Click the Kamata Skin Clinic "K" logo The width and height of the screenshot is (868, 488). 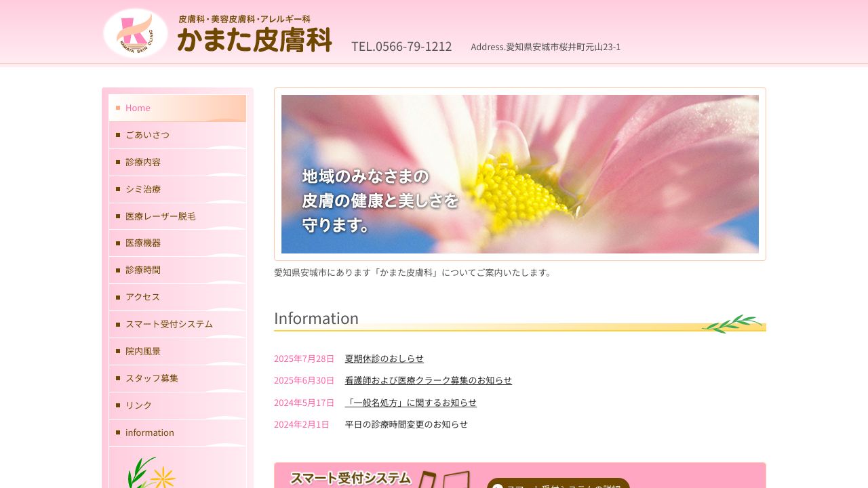click(x=135, y=31)
